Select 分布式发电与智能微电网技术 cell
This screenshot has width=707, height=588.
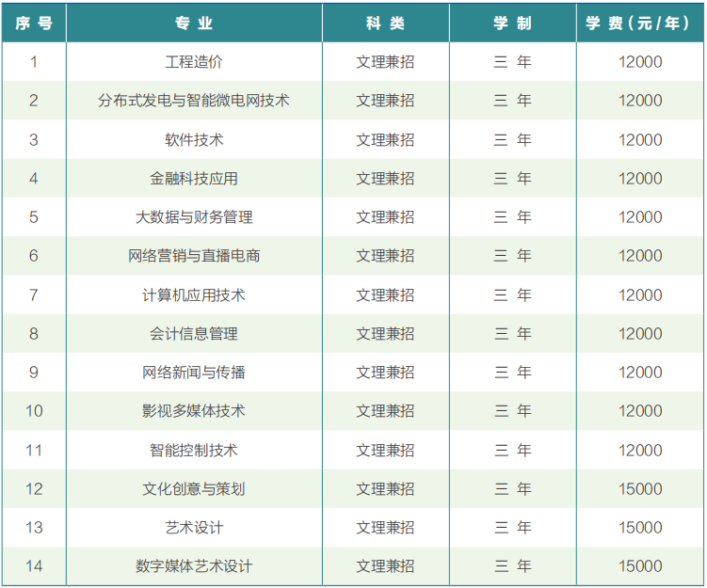(194, 101)
